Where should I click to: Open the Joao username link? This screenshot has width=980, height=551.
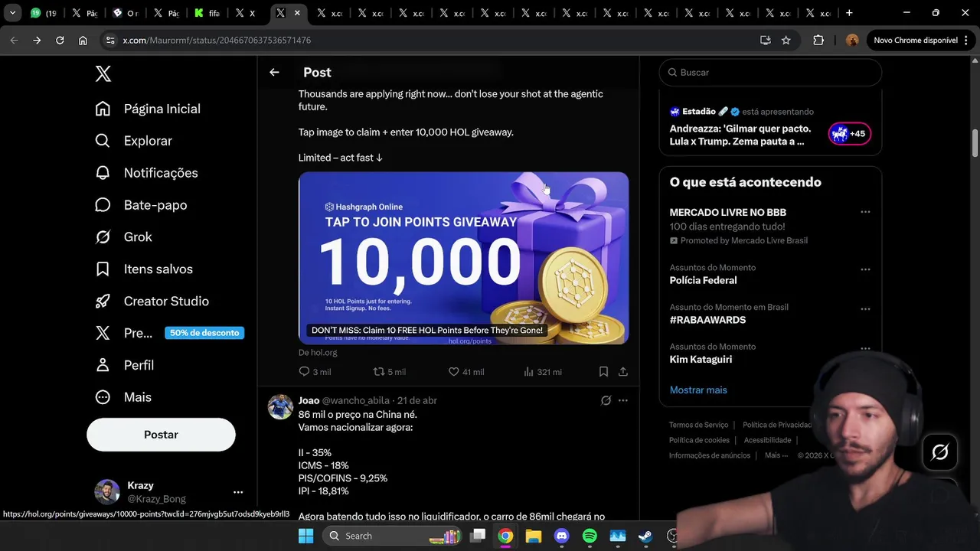pos(356,400)
